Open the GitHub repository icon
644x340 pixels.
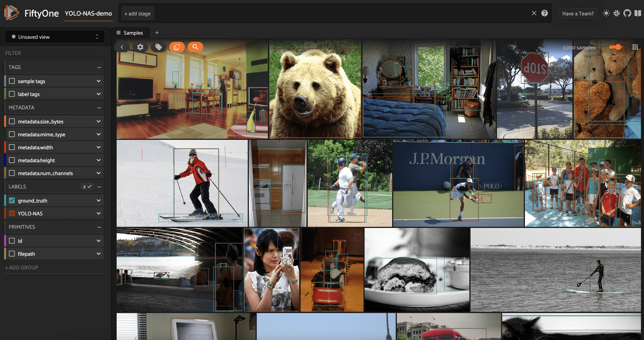click(627, 13)
